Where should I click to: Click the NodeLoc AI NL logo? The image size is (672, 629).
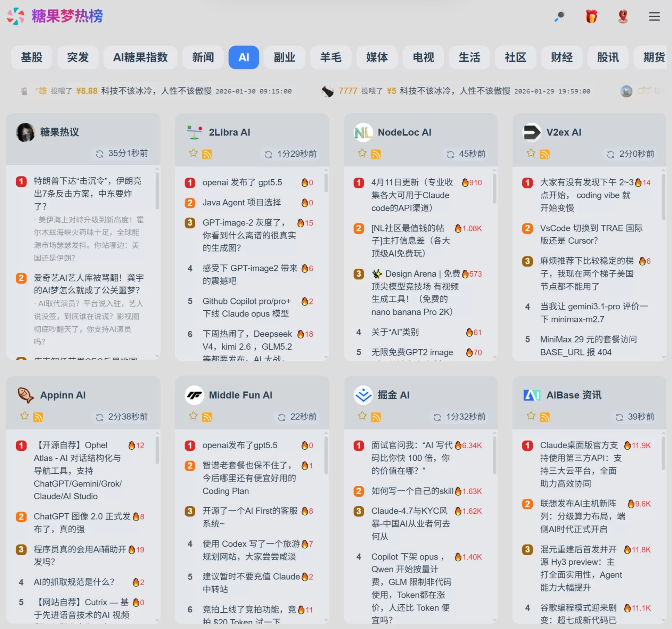point(363,132)
